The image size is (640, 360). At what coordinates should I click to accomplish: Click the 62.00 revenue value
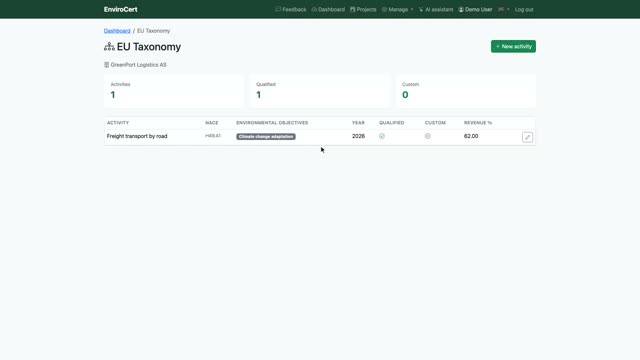pos(471,136)
